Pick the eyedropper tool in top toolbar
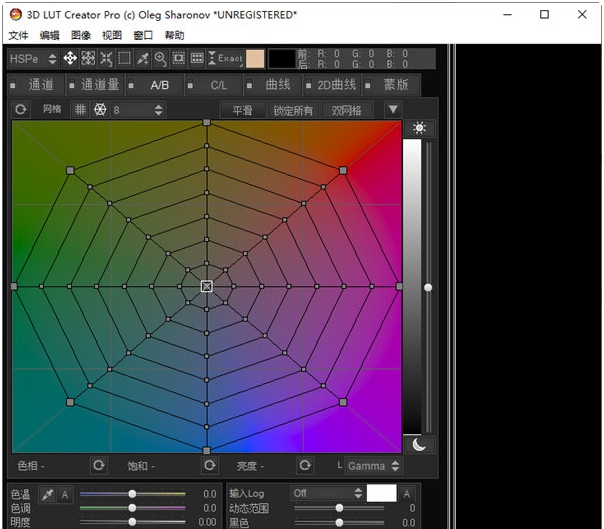Screen dimensions: 604x529 click(143, 59)
